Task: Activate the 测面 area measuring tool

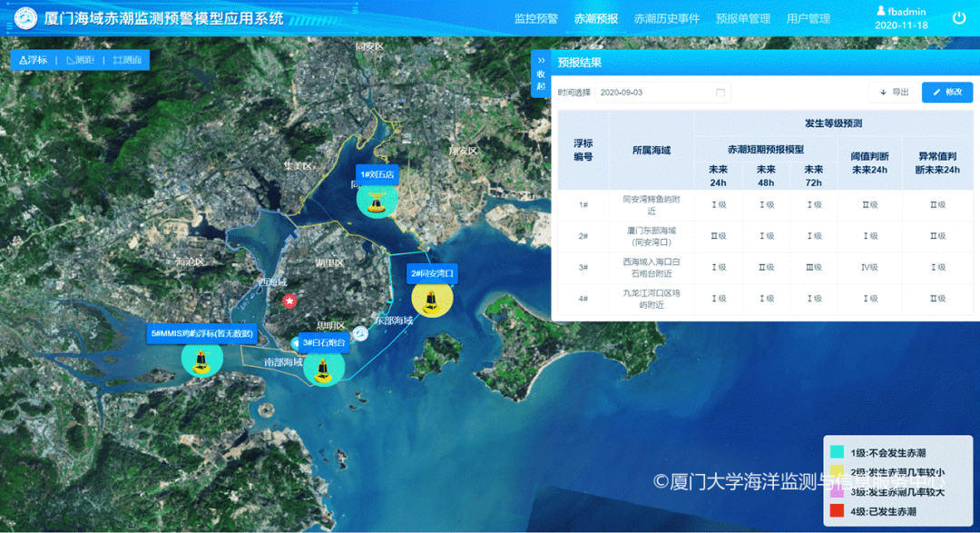Action: pyautogui.click(x=127, y=60)
